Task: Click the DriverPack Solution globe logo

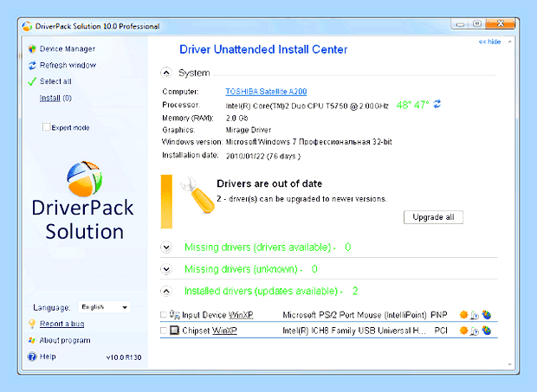Action: [x=85, y=179]
